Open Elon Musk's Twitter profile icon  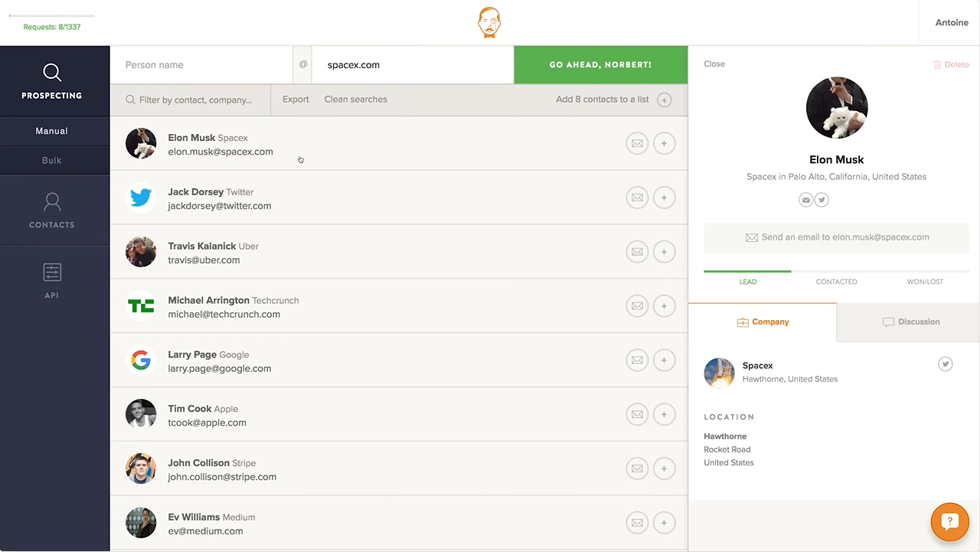tap(822, 200)
